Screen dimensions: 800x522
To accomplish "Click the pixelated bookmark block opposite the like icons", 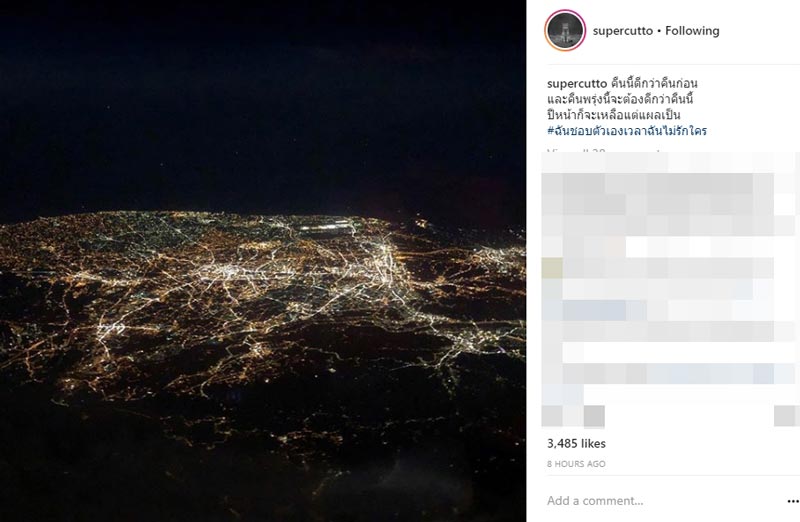I will [784, 416].
